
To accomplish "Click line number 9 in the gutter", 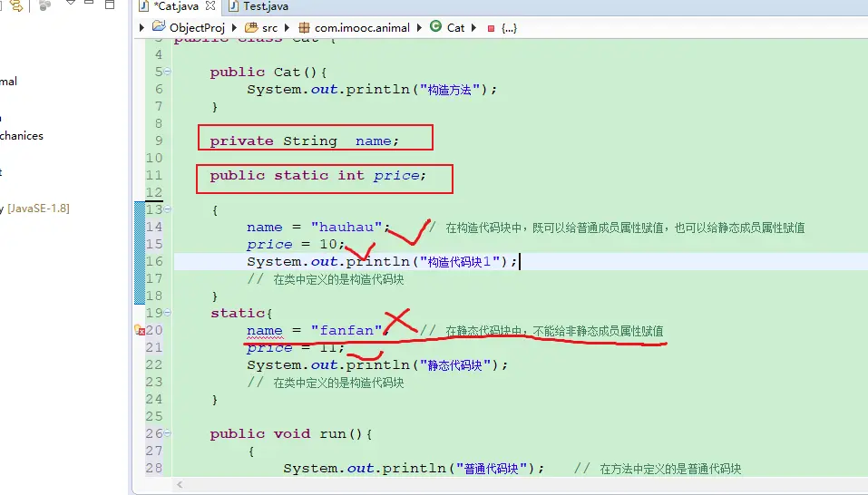I will coord(159,141).
